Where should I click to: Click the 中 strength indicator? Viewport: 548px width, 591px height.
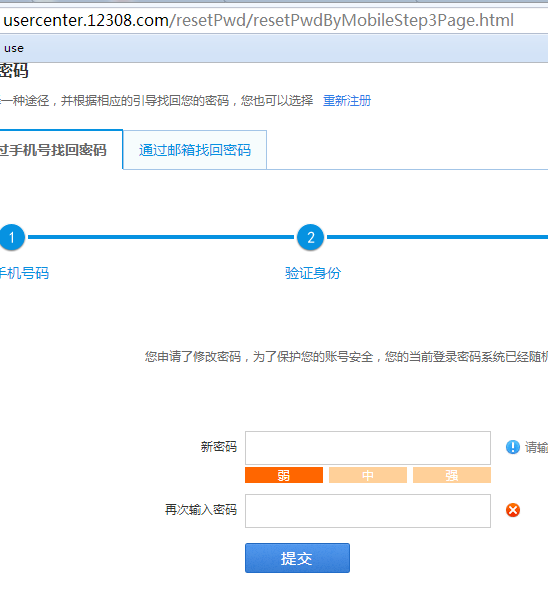point(368,475)
